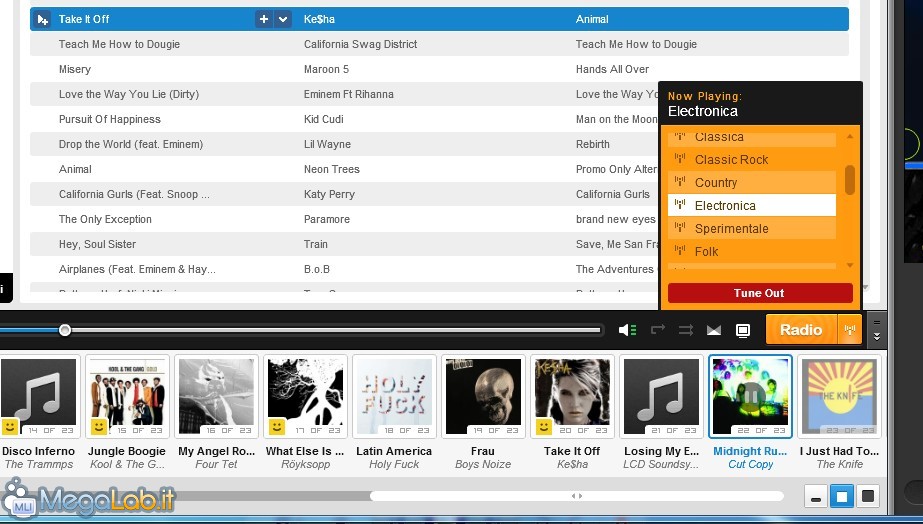923x524 pixels.
Task: Click smiley icon on Take It Off queue item
Action: 543,426
